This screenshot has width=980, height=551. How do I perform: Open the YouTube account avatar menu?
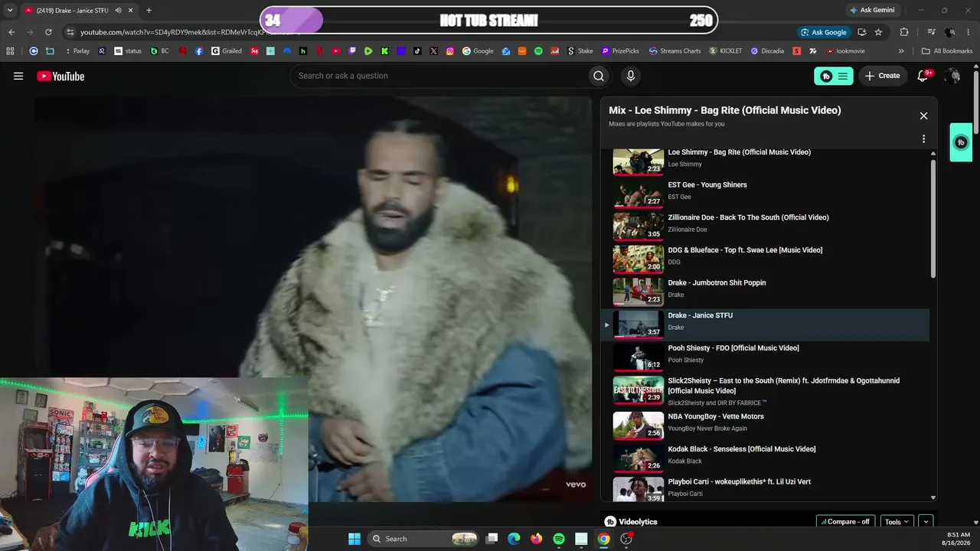click(952, 76)
